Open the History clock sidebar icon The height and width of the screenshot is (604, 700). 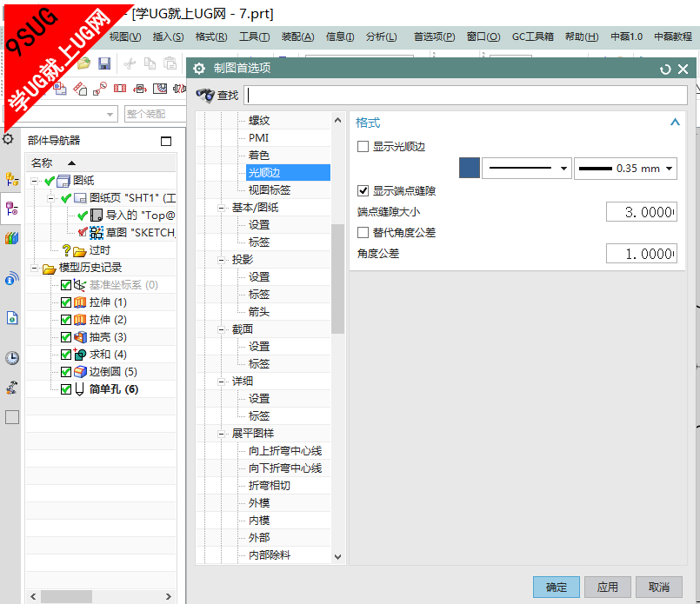pyautogui.click(x=12, y=358)
